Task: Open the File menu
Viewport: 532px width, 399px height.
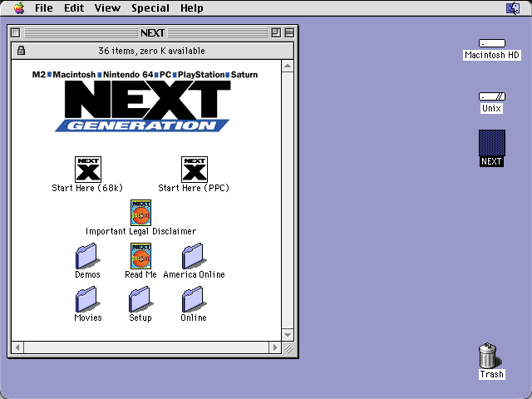Action: [44, 7]
